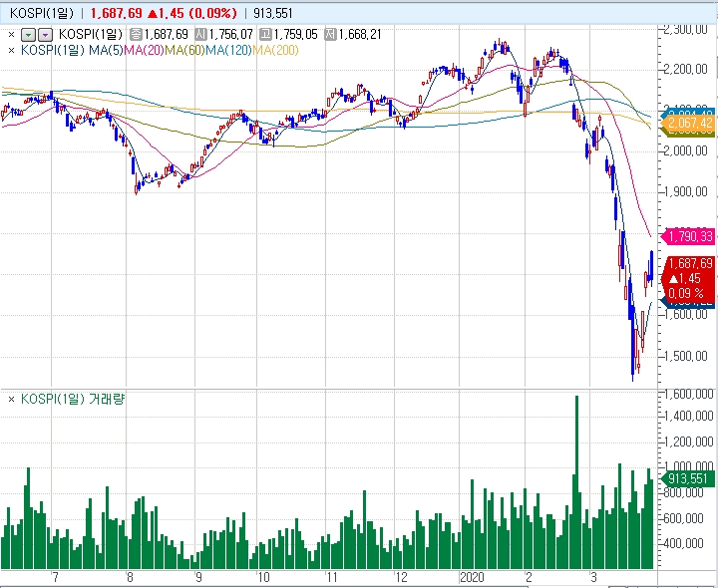Viewport: 718px width, 588px height.
Task: Click the red 1,687.69 current price tag
Action: point(688,263)
